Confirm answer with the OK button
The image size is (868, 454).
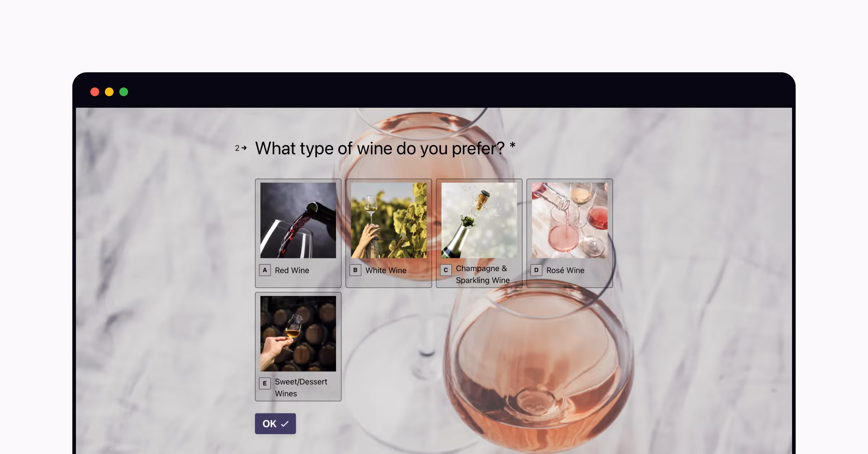click(275, 424)
